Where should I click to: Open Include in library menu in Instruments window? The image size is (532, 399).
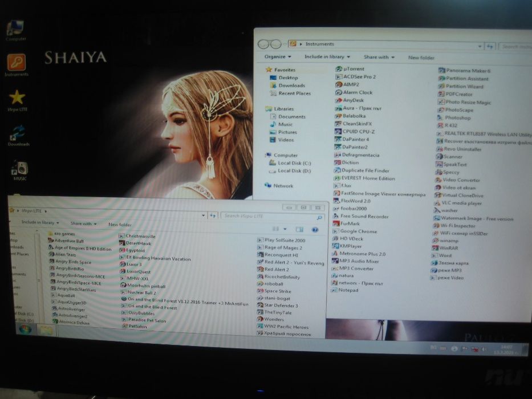327,56
